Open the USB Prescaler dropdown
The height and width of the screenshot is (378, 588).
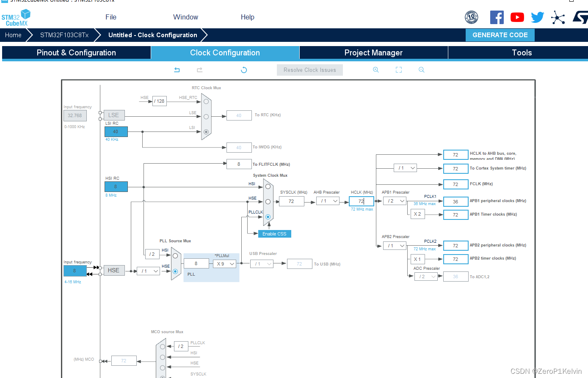262,264
